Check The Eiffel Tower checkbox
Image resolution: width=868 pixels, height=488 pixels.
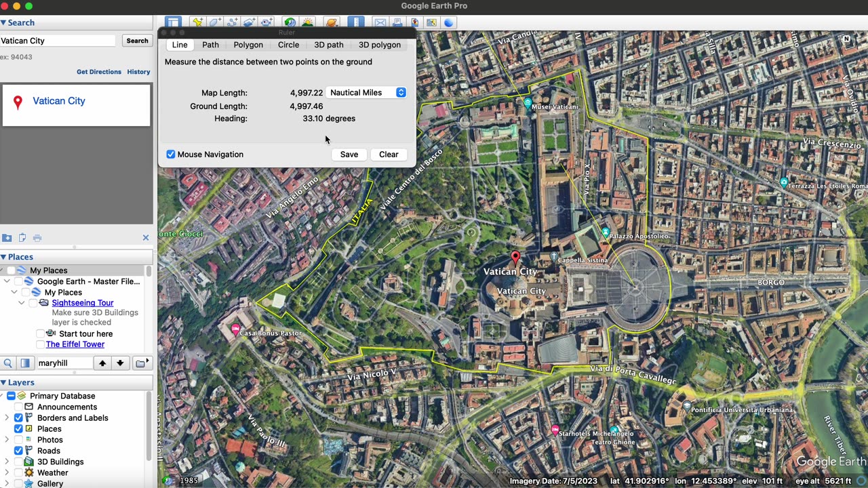coord(40,344)
